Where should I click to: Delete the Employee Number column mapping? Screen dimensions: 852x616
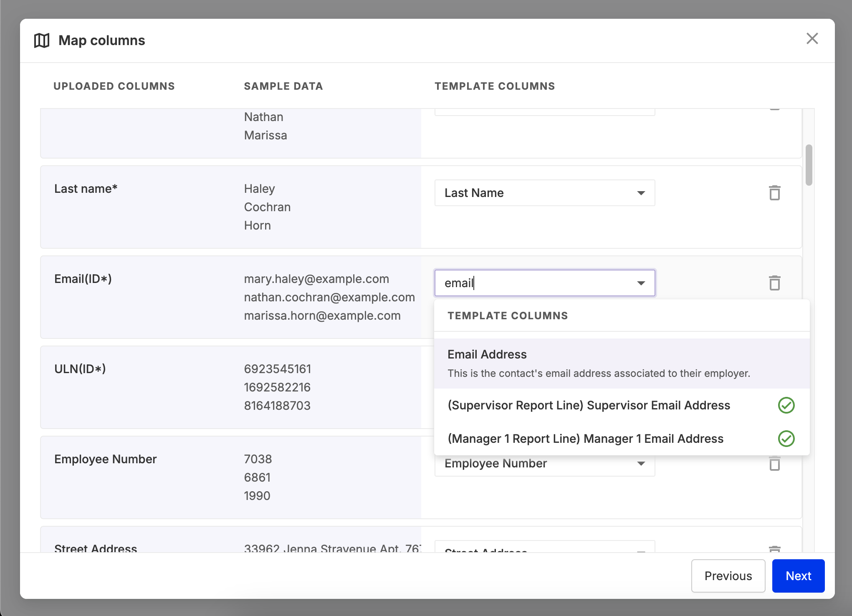(x=775, y=463)
